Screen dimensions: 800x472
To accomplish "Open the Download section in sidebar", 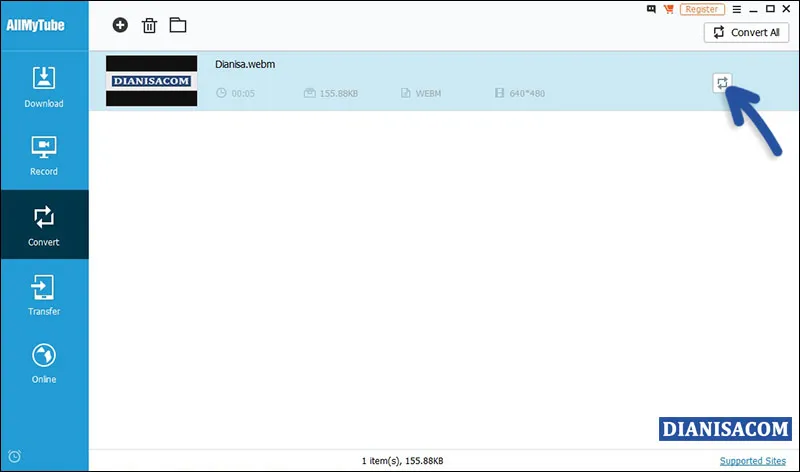I will (x=44, y=87).
